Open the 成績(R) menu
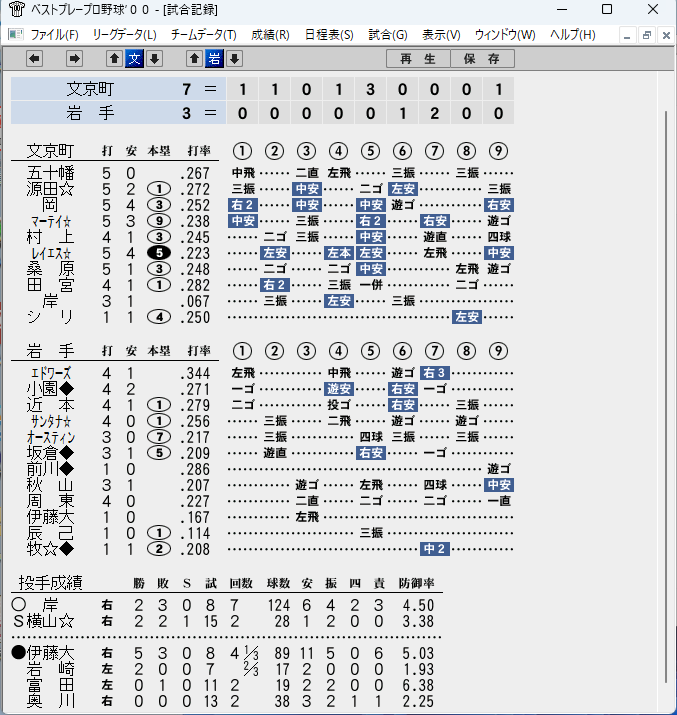Viewport: 677px width, 715px height. (270, 35)
